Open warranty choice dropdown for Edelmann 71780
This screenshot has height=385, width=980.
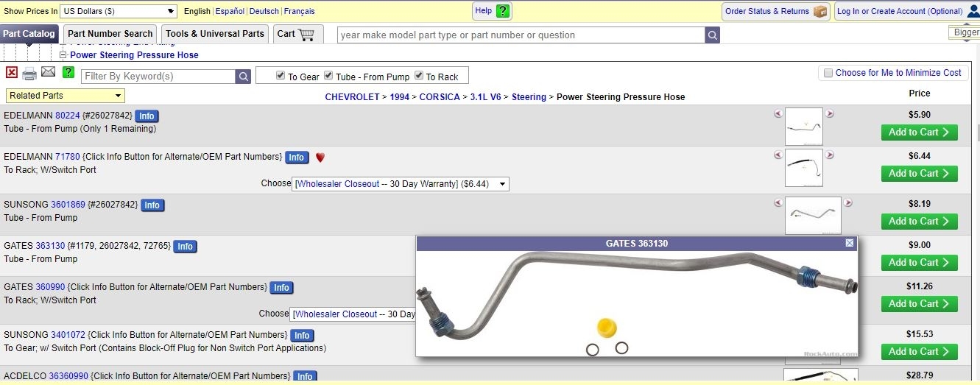(401, 184)
